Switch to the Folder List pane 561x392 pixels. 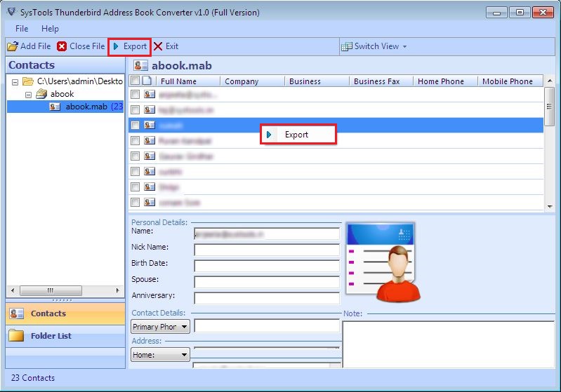point(65,336)
